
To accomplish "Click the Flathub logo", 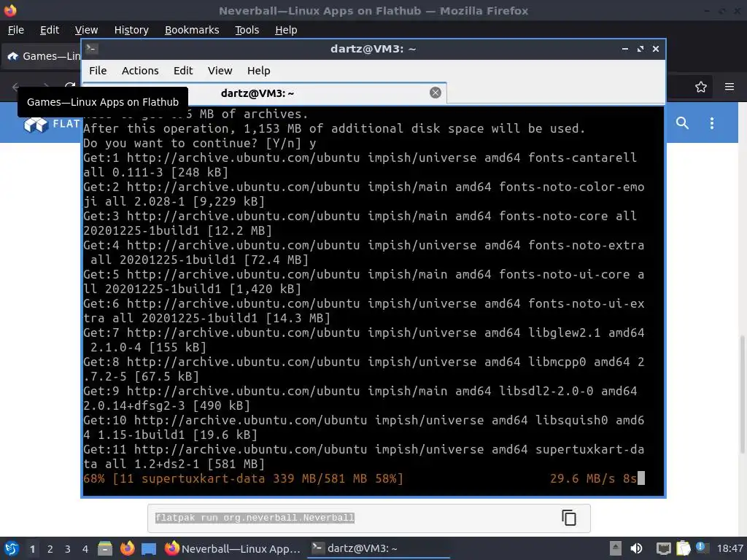I will tap(51, 124).
